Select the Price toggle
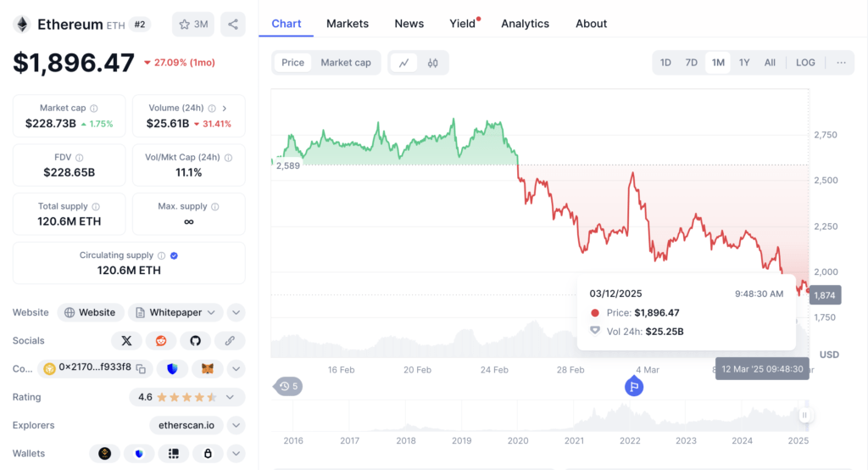This screenshot has height=470, width=868. tap(292, 63)
